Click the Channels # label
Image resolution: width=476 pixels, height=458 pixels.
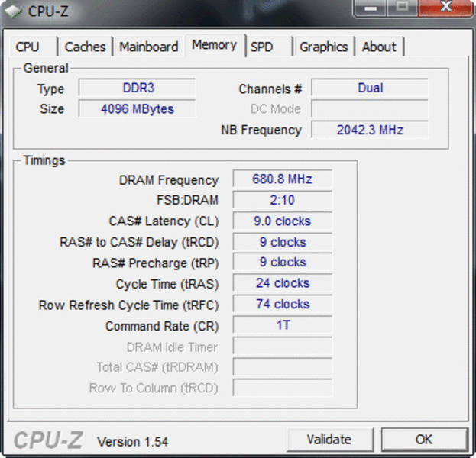click(270, 89)
